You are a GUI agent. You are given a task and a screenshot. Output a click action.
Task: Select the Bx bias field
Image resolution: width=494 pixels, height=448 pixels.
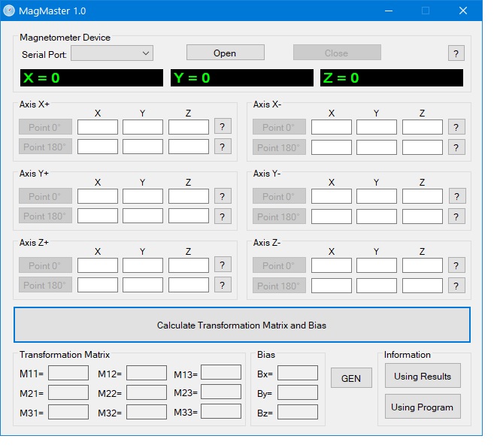(298, 374)
